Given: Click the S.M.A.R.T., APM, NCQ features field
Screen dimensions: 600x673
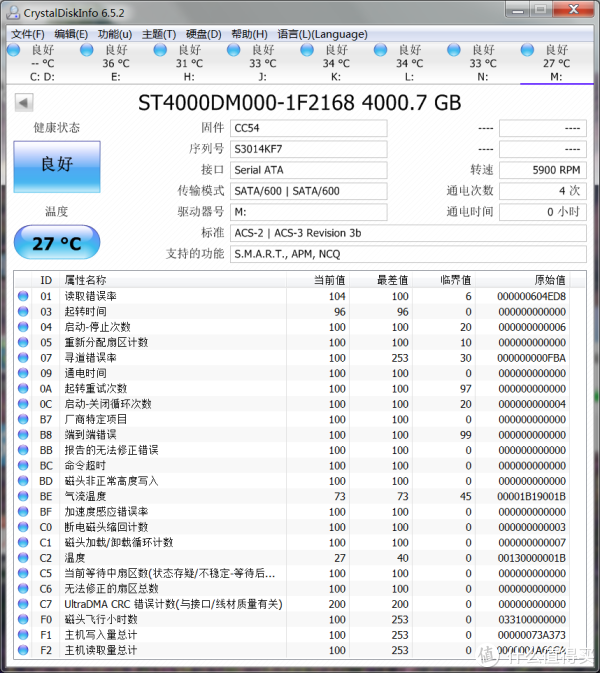Looking at the screenshot, I should click(408, 255).
